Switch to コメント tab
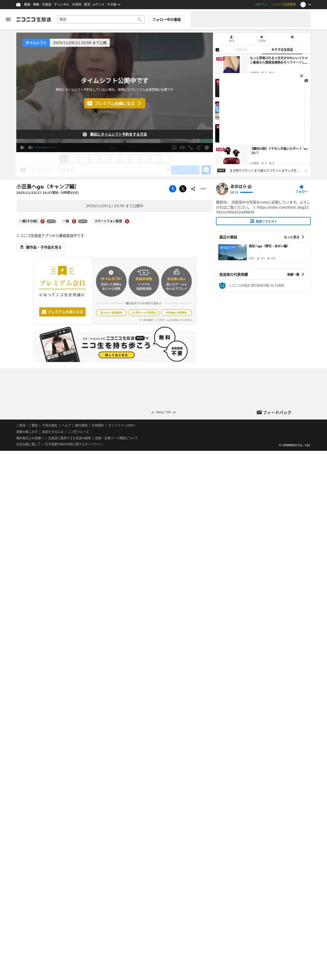 pos(241,50)
